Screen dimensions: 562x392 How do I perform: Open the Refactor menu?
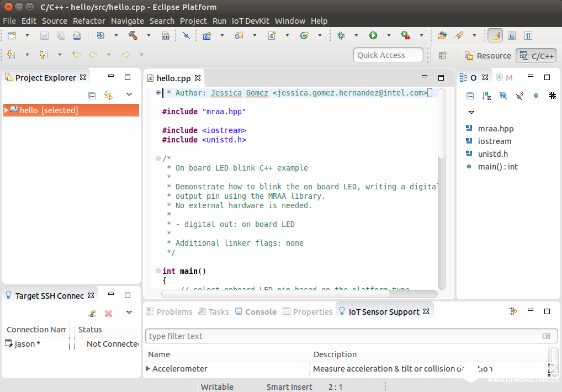pos(89,21)
